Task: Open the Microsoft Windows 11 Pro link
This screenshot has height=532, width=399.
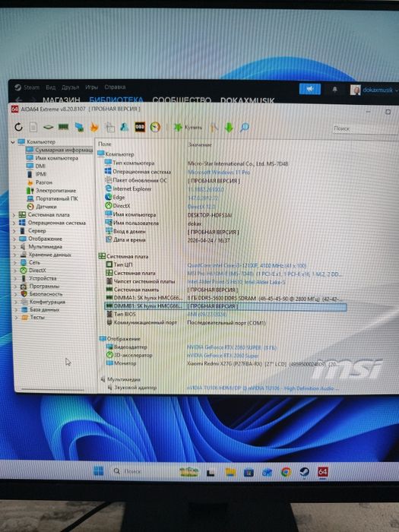Action: click(219, 173)
